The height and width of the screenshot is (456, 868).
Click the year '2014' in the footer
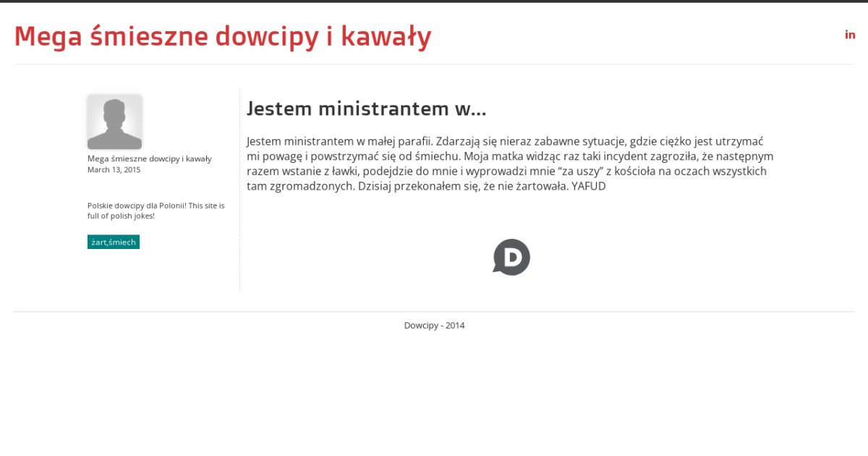point(455,326)
